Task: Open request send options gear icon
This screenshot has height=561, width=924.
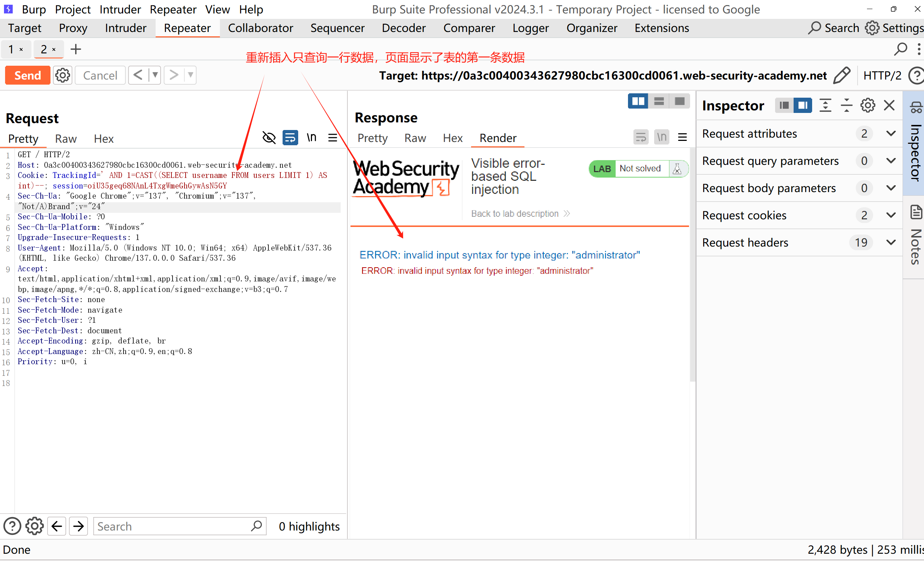Action: [x=62, y=76]
